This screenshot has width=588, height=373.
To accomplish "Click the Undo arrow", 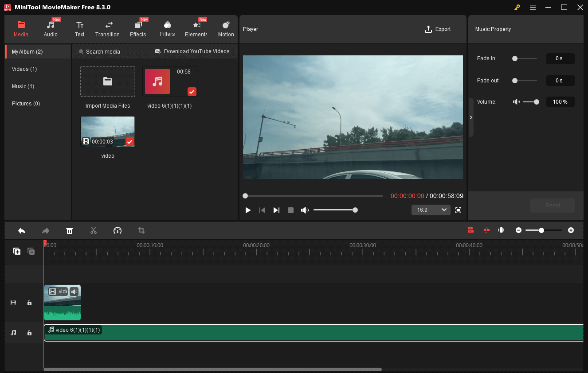I will tap(22, 230).
